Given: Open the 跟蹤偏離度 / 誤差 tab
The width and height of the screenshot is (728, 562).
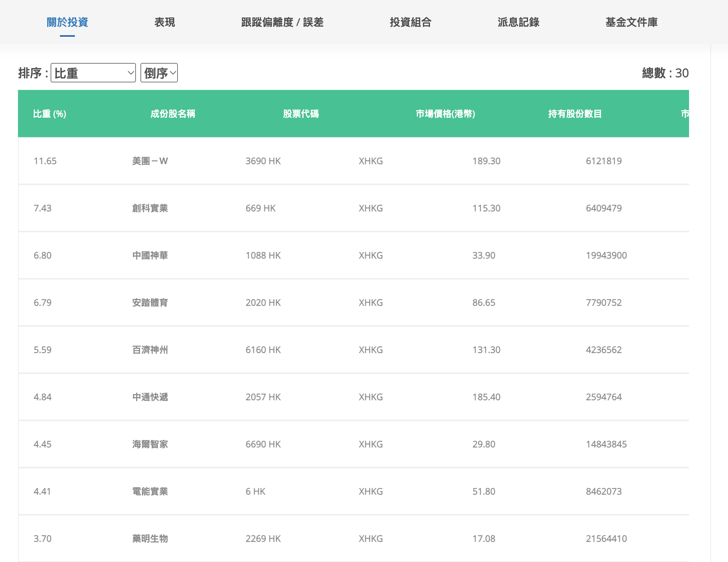Looking at the screenshot, I should click(x=282, y=22).
